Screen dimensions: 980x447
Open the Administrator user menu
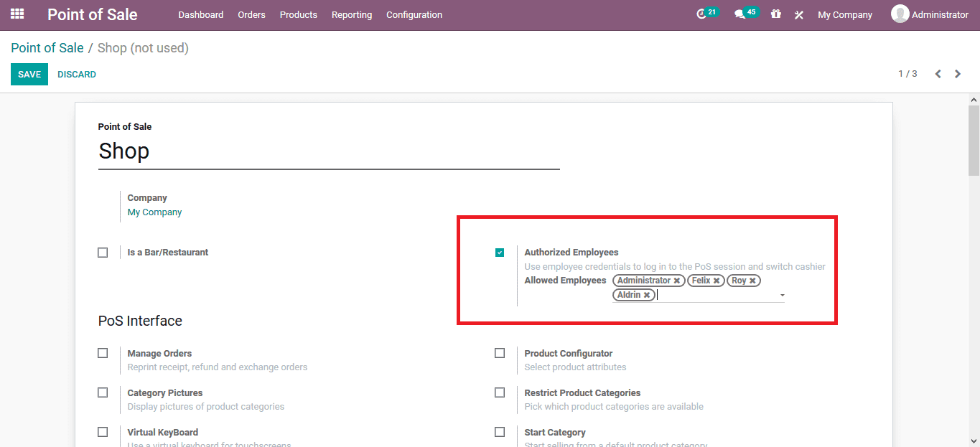(930, 14)
